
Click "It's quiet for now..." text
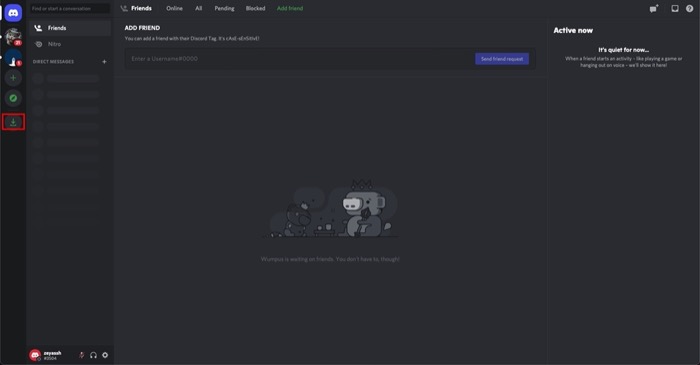pos(624,50)
